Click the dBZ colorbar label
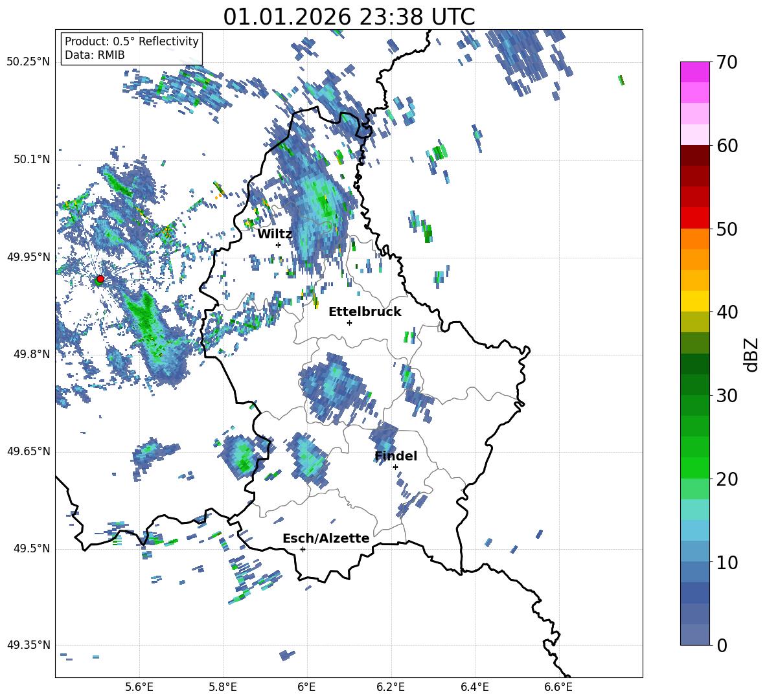The width and height of the screenshot is (767, 700). coord(752,354)
